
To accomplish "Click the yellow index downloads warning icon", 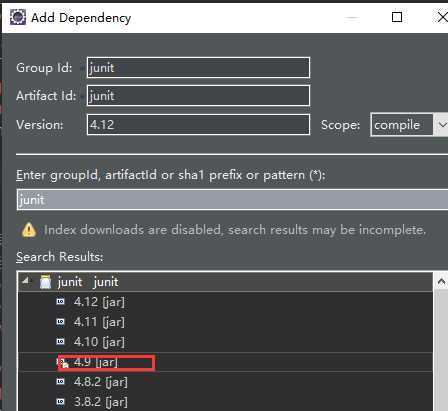I will pos(29,230).
